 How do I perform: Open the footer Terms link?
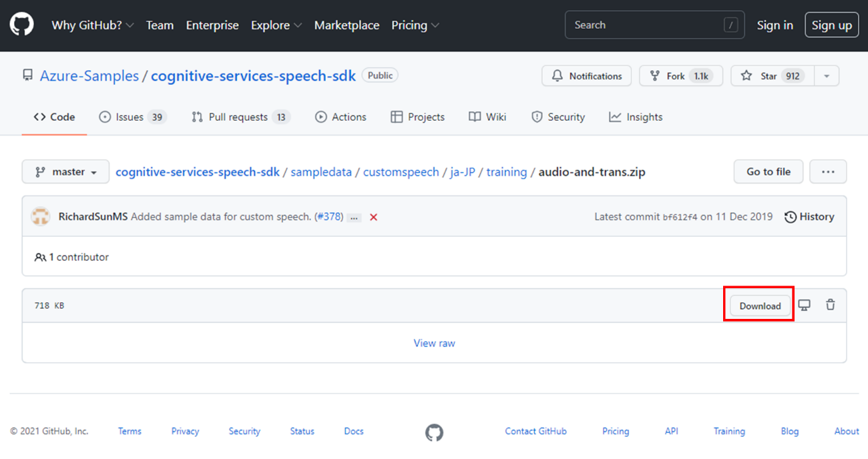click(x=130, y=431)
